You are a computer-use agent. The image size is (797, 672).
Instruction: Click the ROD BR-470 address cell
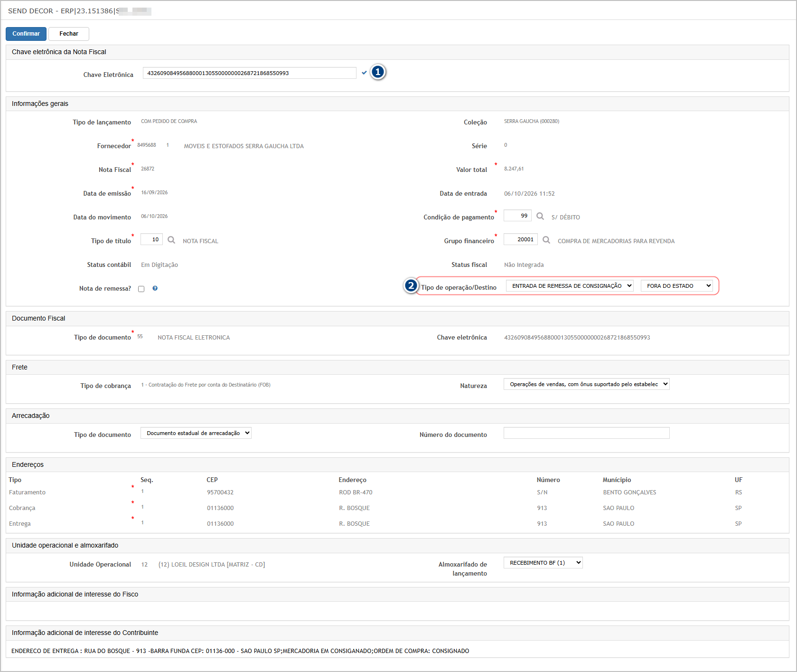(x=356, y=492)
